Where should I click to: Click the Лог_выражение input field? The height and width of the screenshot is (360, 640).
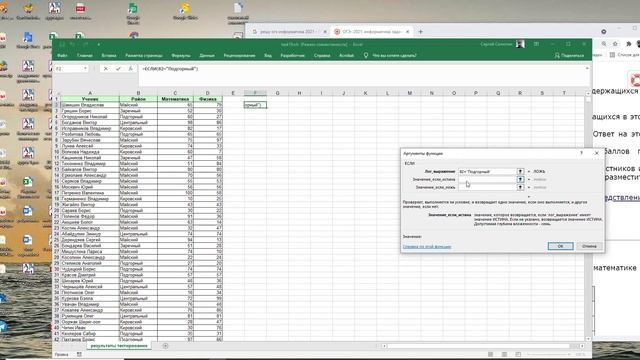(x=487, y=171)
